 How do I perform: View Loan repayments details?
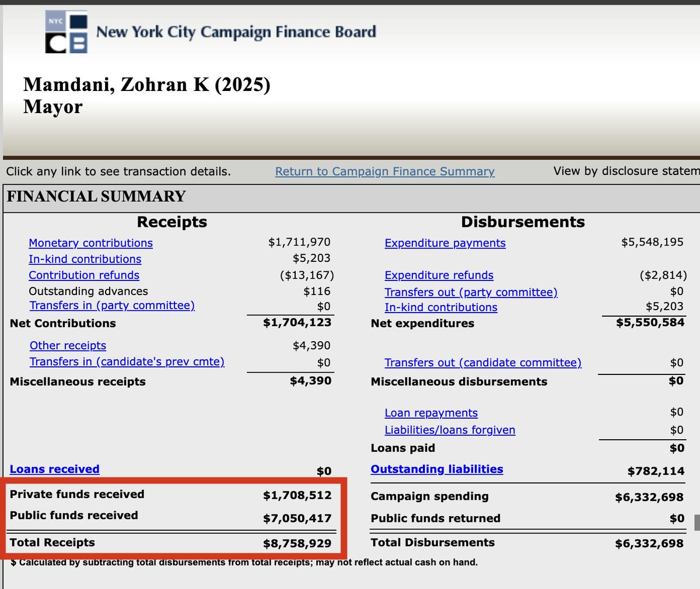[x=431, y=413]
